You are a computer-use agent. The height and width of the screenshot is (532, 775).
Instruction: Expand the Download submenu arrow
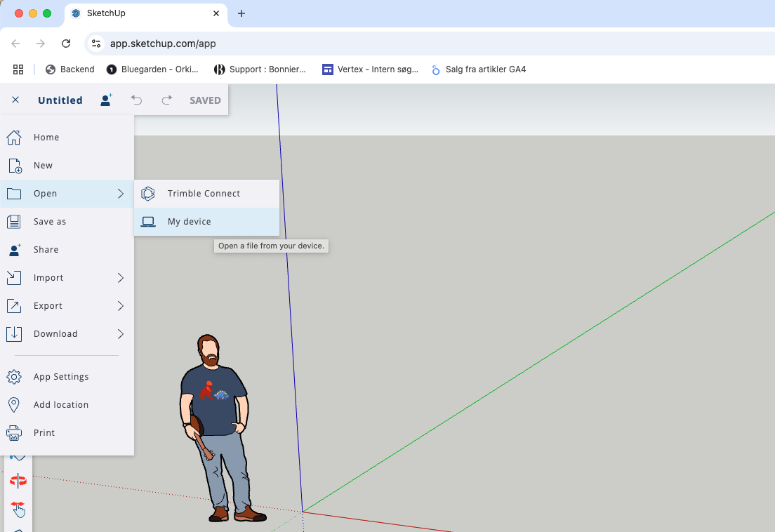click(121, 334)
